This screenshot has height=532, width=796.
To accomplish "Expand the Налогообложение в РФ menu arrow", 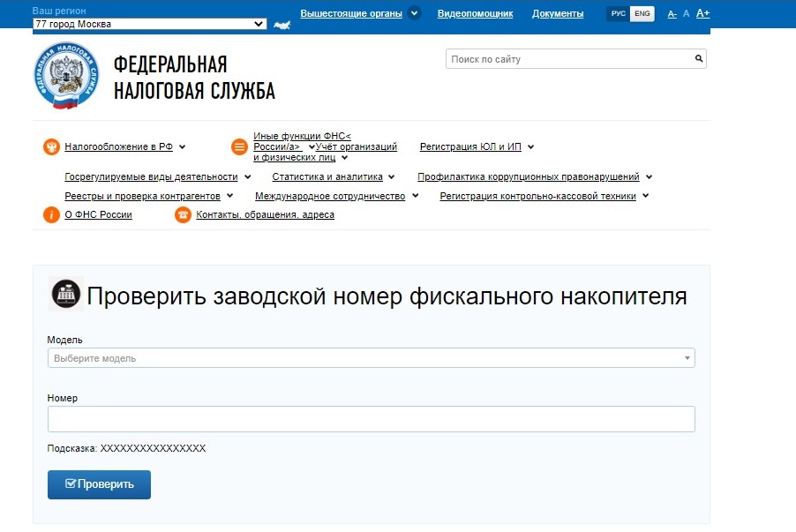I will [x=183, y=147].
